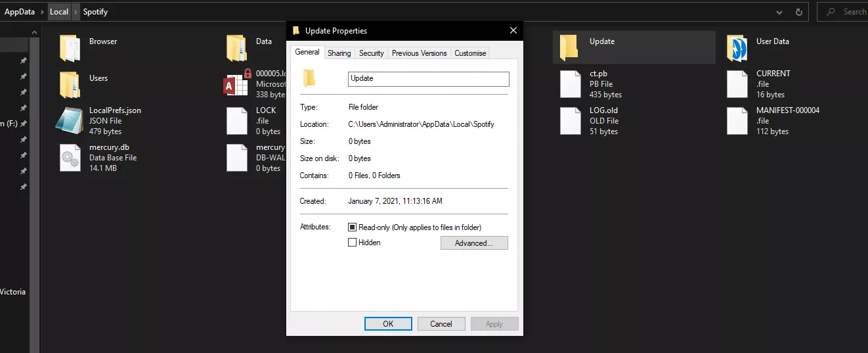Select the mercury DB-WAL file icon
868x353 pixels.
[x=236, y=158]
